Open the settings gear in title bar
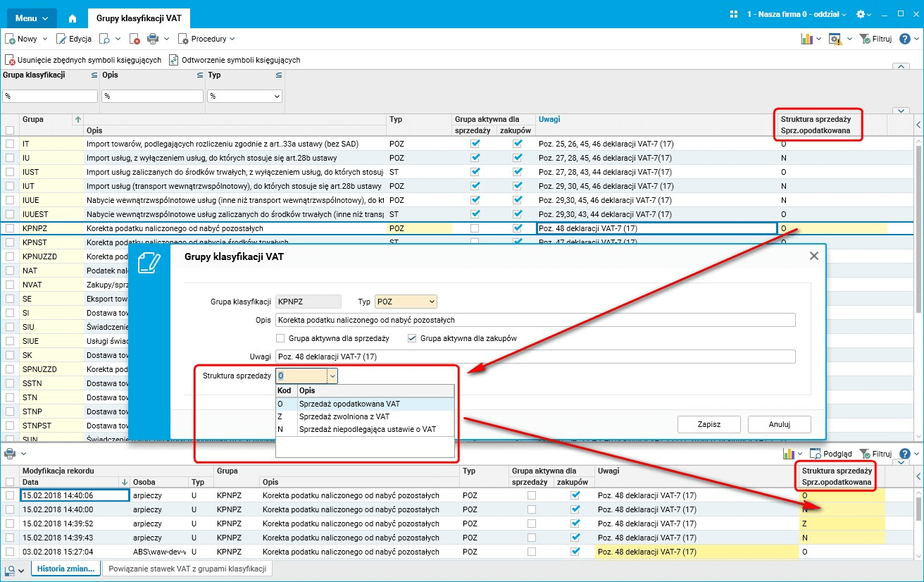Screen dimensions: 924x582 point(861,14)
